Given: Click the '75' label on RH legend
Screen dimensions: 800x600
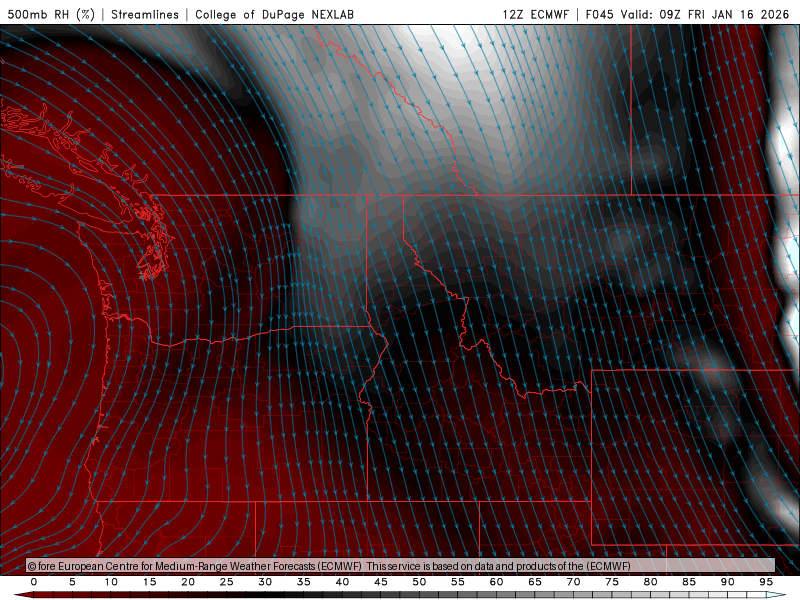Looking at the screenshot, I should (x=612, y=582).
